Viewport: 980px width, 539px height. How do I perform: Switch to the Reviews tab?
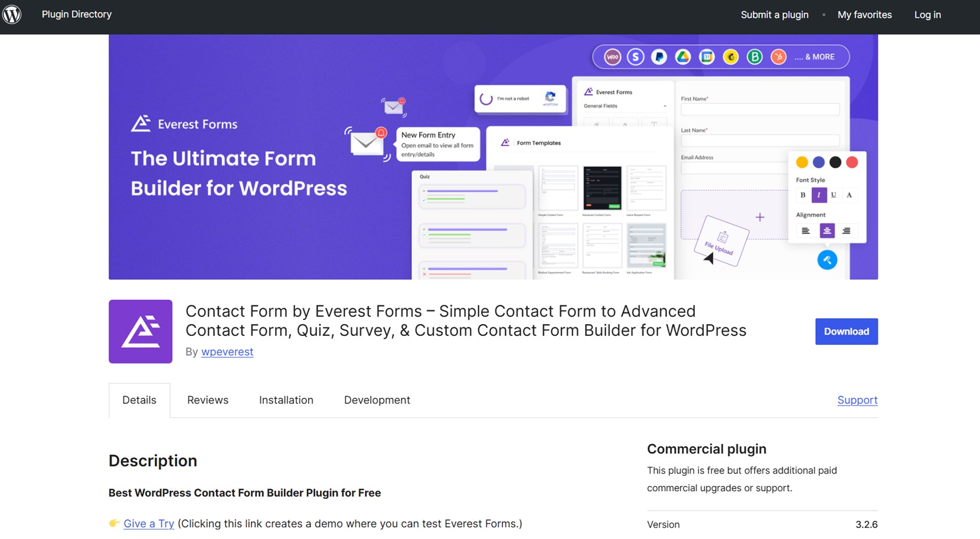207,400
